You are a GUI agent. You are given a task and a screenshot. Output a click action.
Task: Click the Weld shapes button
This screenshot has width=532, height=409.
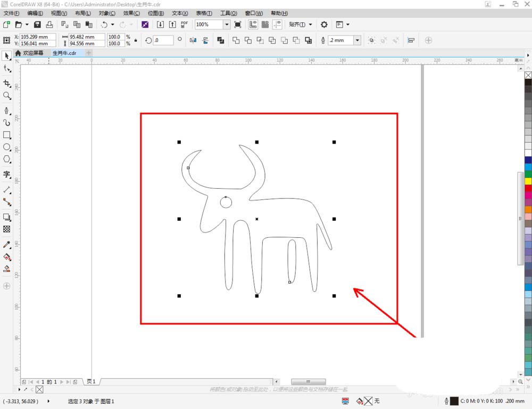coord(236,40)
